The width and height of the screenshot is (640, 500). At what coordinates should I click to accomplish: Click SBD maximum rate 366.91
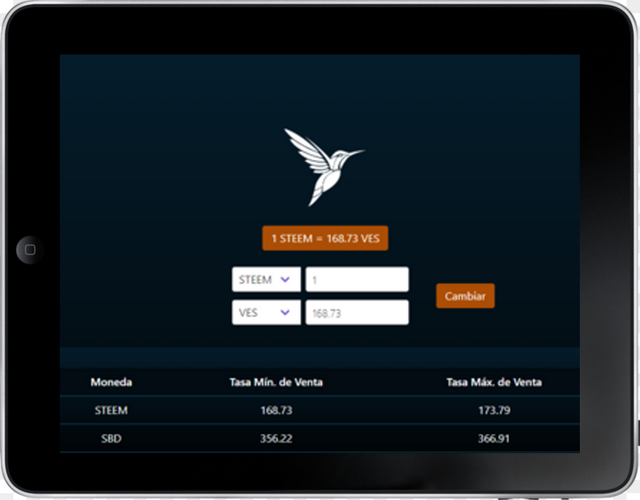[494, 439]
